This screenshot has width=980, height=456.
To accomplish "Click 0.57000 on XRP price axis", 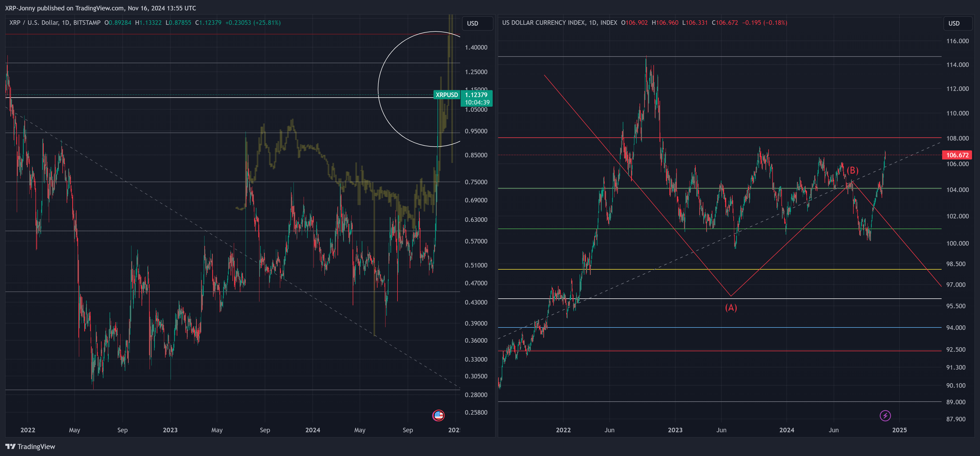I will click(476, 241).
